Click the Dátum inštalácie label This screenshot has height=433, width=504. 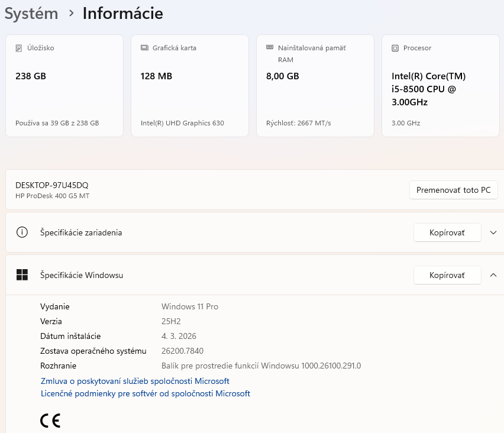coord(70,336)
